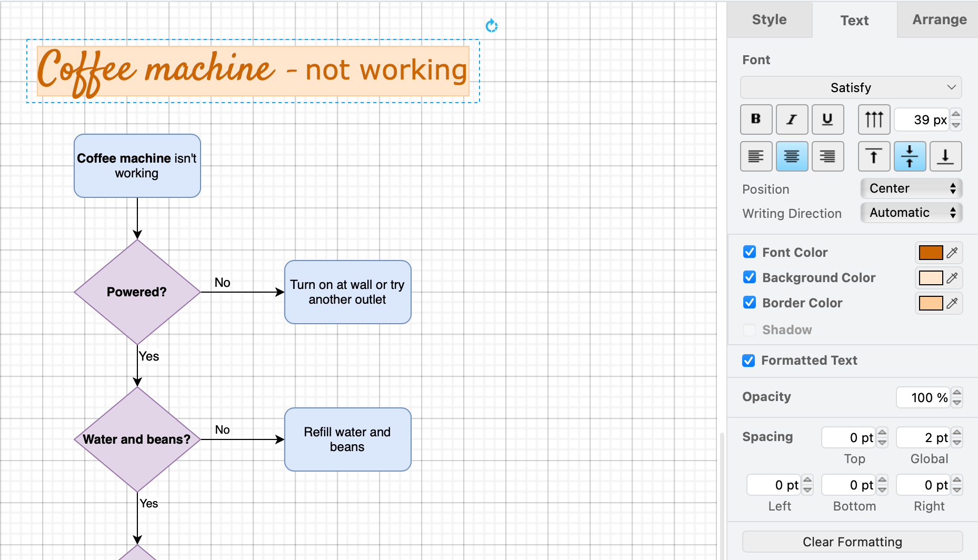Toggle italic formatting button
The image size is (978, 560).
792,119
